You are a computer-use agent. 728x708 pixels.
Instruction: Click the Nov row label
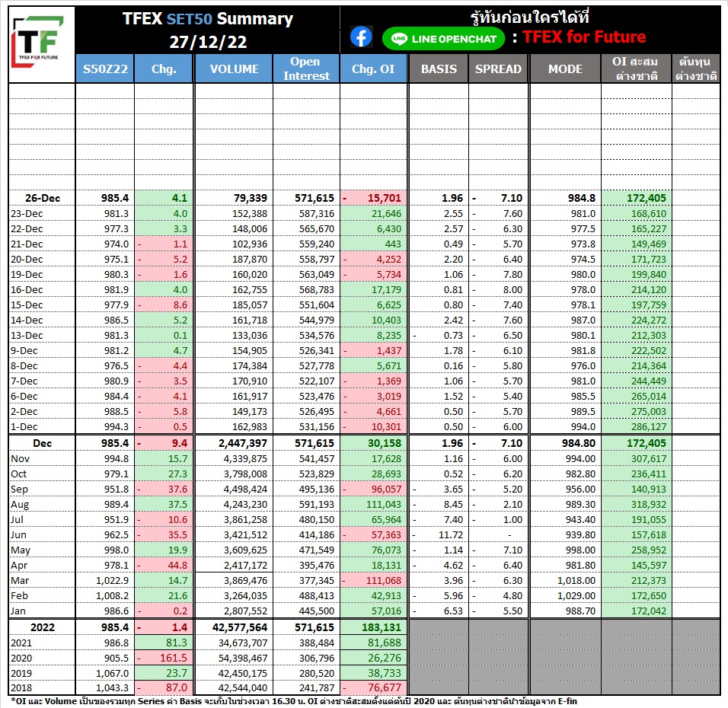click(x=21, y=459)
